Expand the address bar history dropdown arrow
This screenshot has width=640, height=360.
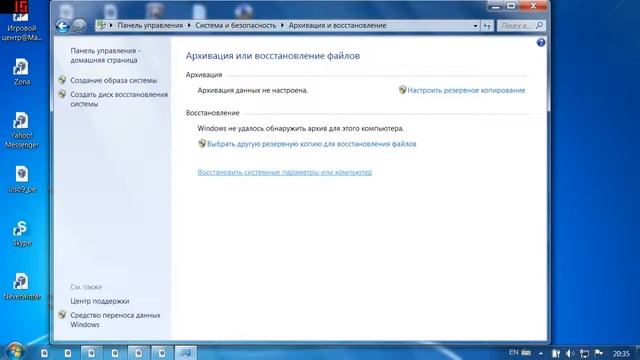coord(475,26)
